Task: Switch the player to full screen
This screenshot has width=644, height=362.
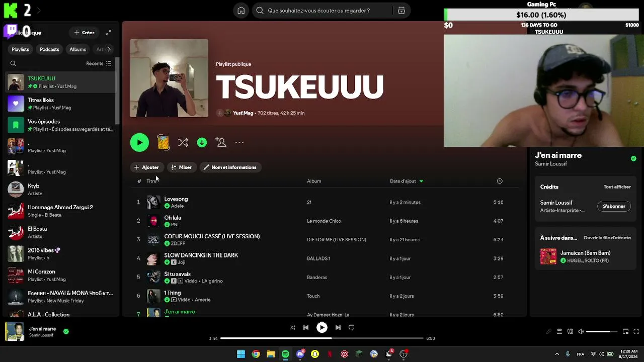Action: [x=636, y=332]
